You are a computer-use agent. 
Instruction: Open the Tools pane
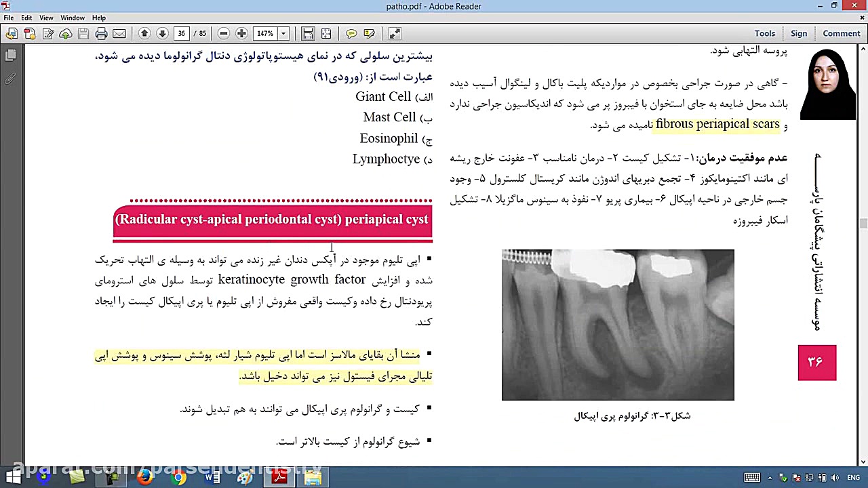(764, 33)
